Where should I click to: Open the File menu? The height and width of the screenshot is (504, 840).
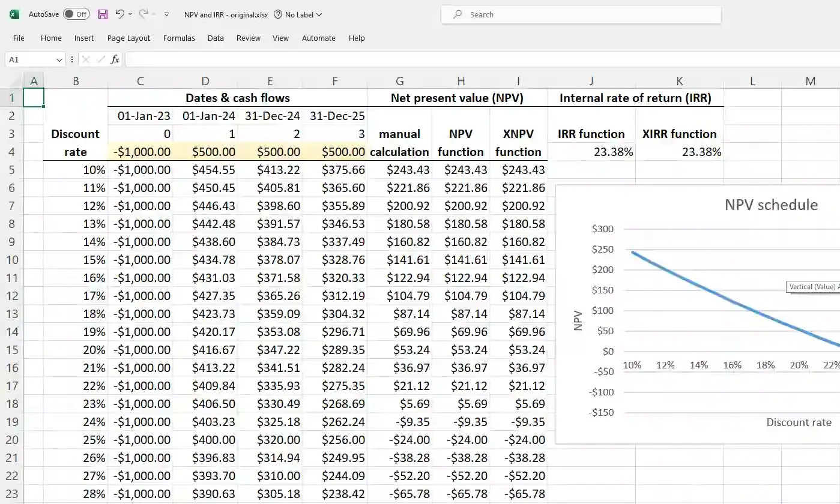18,38
